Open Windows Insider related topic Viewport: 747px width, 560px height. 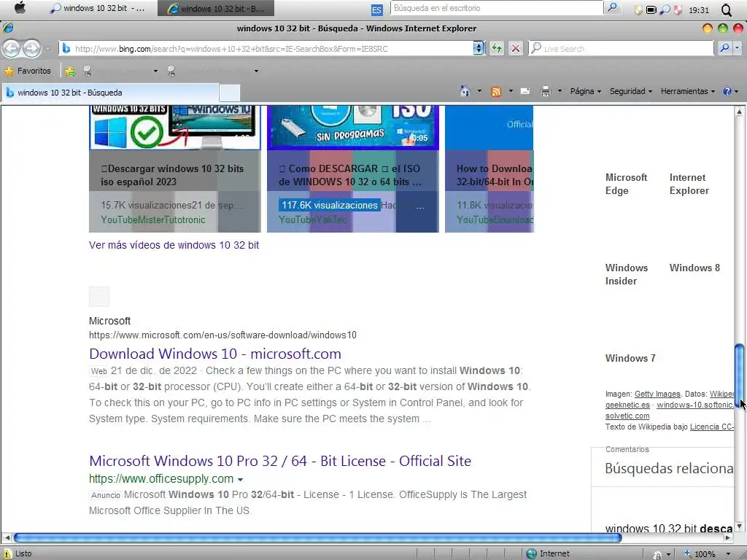627,274
